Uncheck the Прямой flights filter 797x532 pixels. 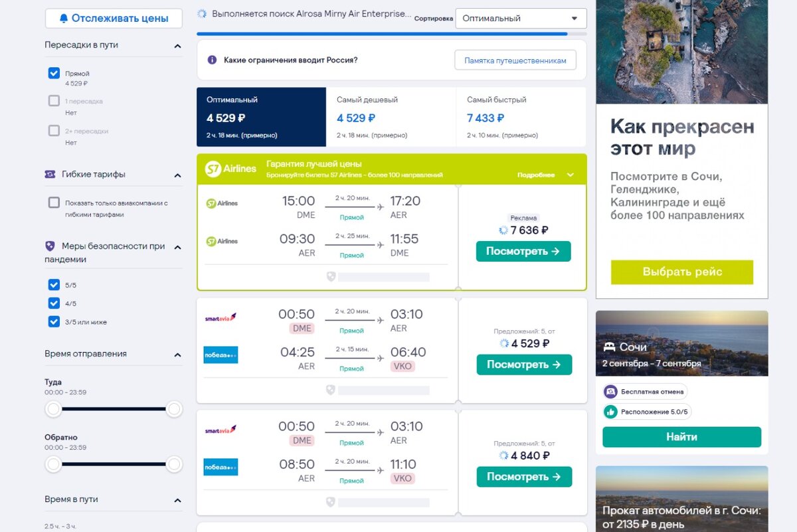tap(53, 73)
